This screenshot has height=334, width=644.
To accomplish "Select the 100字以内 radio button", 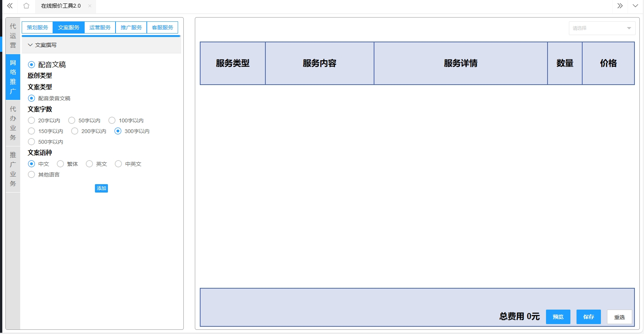I will [x=112, y=120].
